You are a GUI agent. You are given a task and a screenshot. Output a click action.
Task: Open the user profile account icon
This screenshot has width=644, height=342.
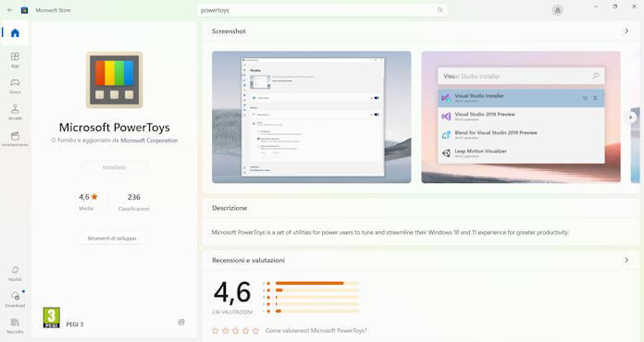(x=557, y=10)
